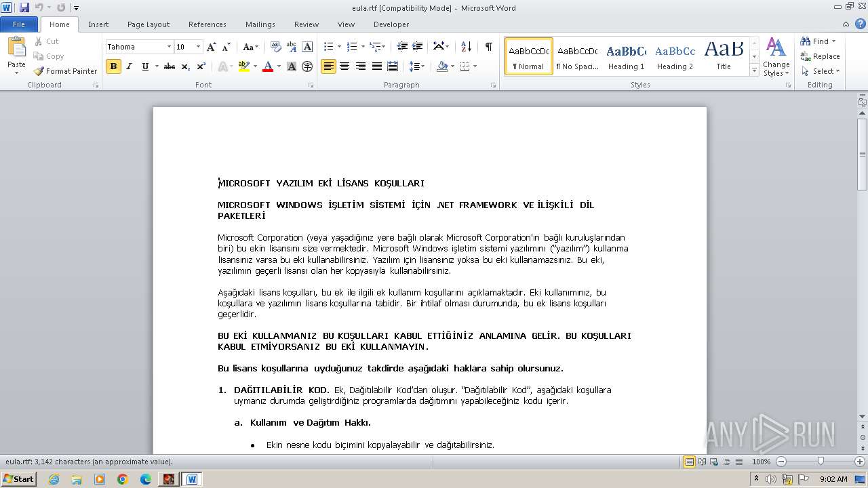Click the Grow Font icon

pyautogui.click(x=212, y=47)
